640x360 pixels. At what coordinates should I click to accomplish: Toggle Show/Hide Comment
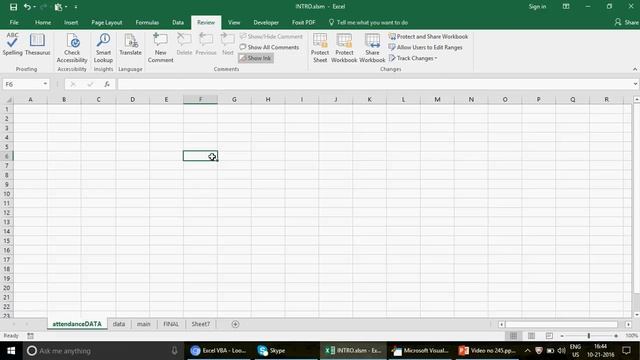pos(271,36)
